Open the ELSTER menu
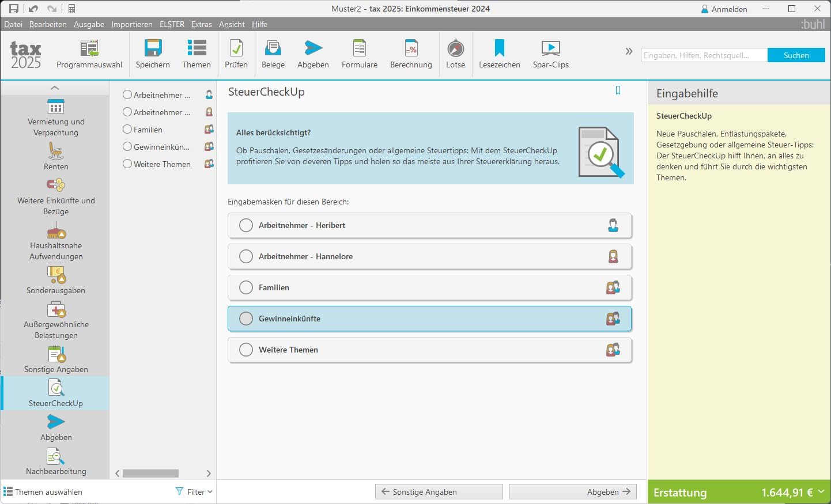The width and height of the screenshot is (831, 504). pos(172,24)
